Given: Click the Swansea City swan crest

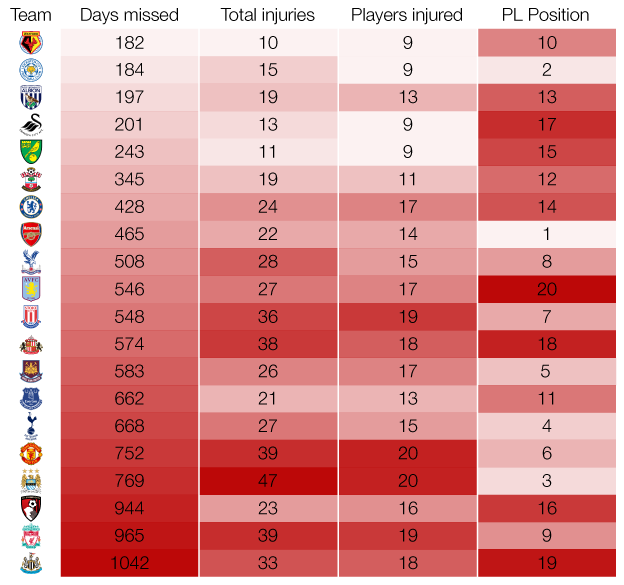Looking at the screenshot, I should (31, 125).
